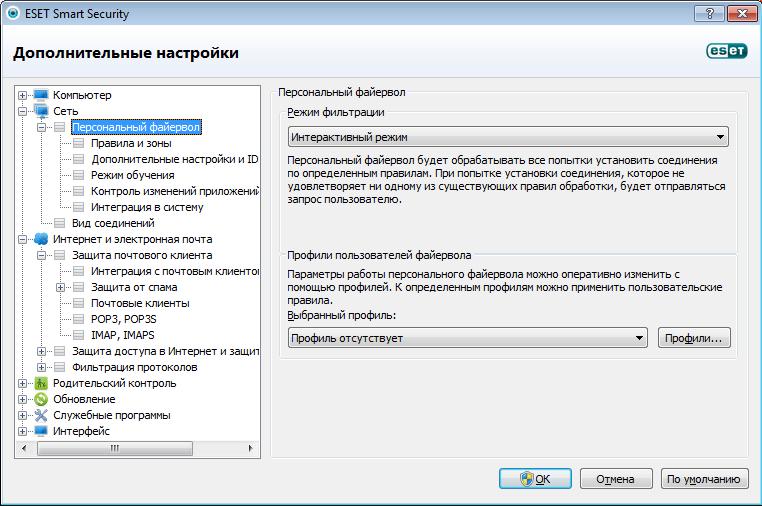Close the ESET settings window
The image size is (762, 506).
pos(742,13)
